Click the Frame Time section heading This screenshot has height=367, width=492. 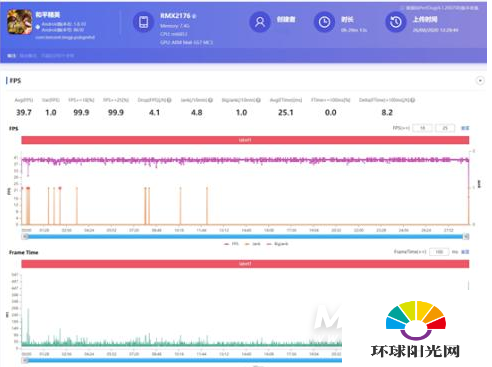[24, 252]
